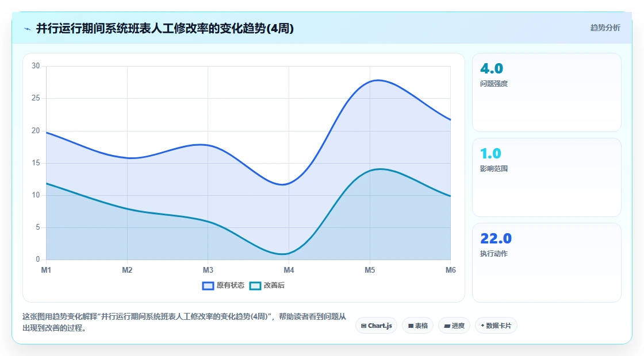The height and width of the screenshot is (356, 644).
Task: Select the 数据卡片 tag chip
Action: (496, 326)
